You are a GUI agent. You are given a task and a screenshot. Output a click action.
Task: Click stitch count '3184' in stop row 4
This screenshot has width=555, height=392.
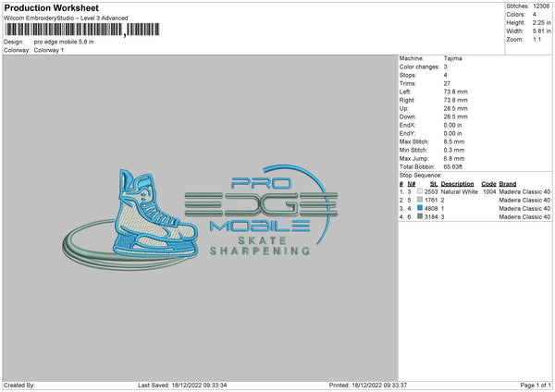point(431,217)
